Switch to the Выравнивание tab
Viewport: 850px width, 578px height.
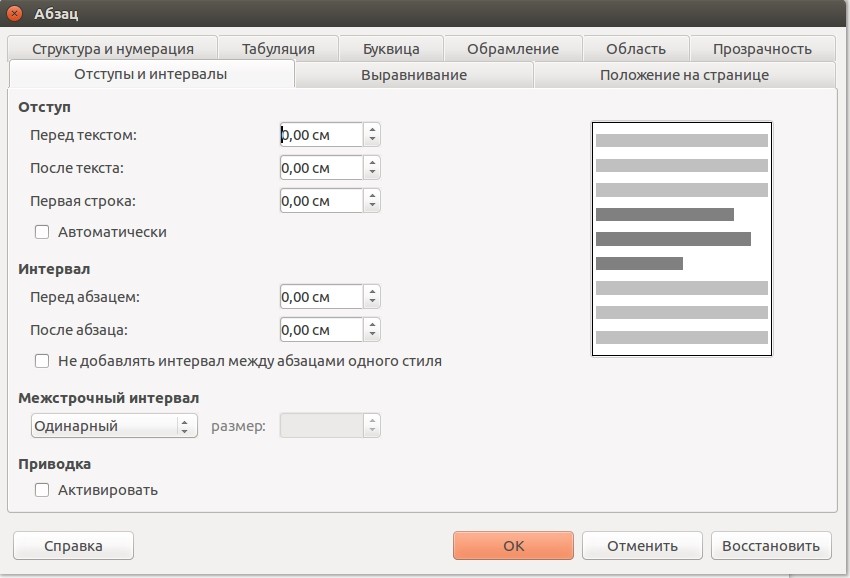tap(414, 75)
